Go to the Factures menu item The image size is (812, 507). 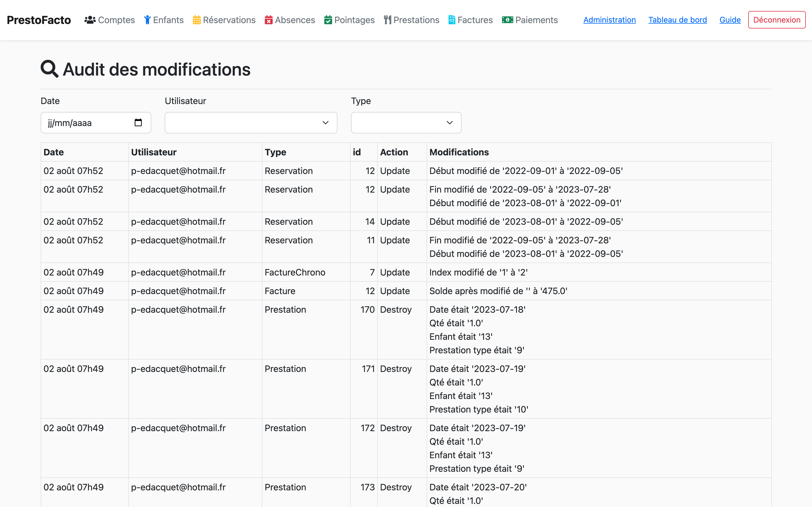pyautogui.click(x=475, y=20)
